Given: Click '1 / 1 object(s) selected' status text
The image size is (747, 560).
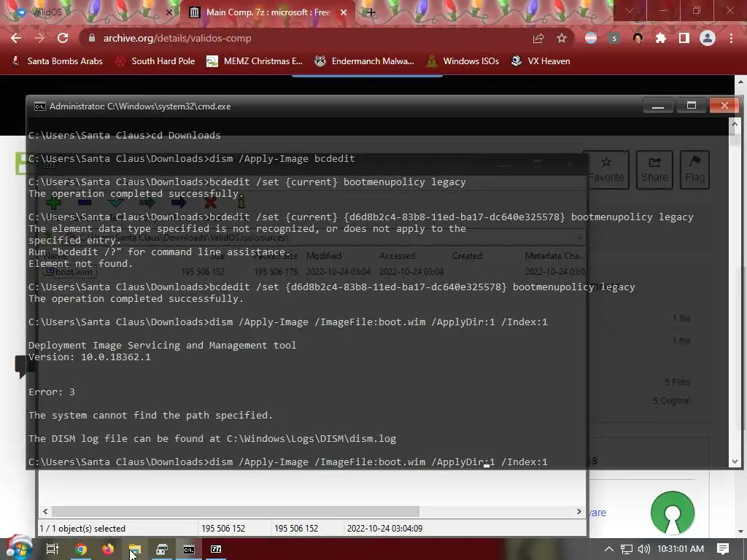Looking at the screenshot, I should pos(82,529).
